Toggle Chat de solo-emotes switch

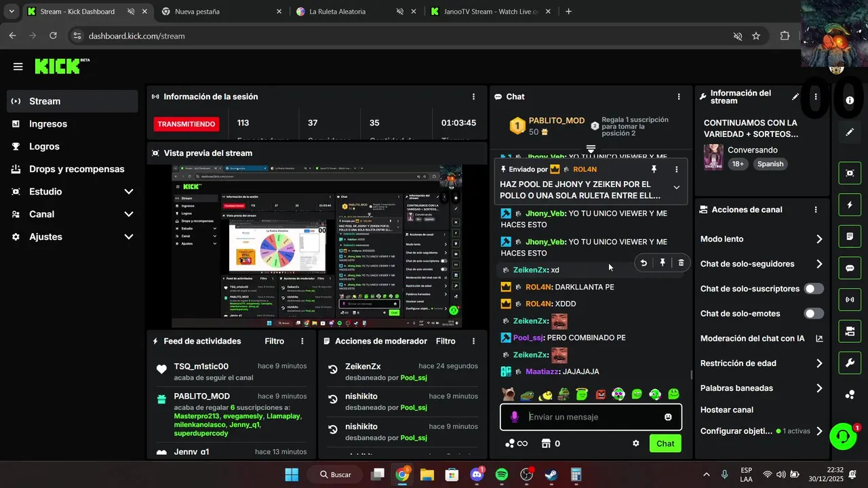[814, 314]
